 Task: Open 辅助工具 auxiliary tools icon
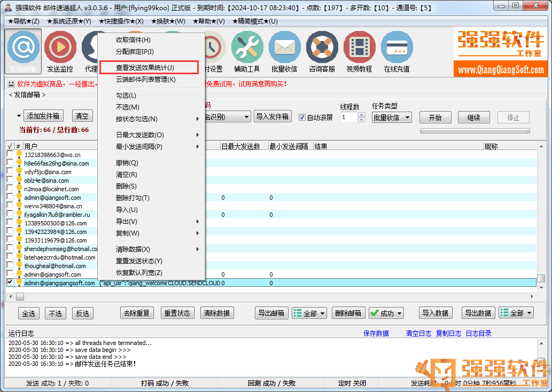247,49
